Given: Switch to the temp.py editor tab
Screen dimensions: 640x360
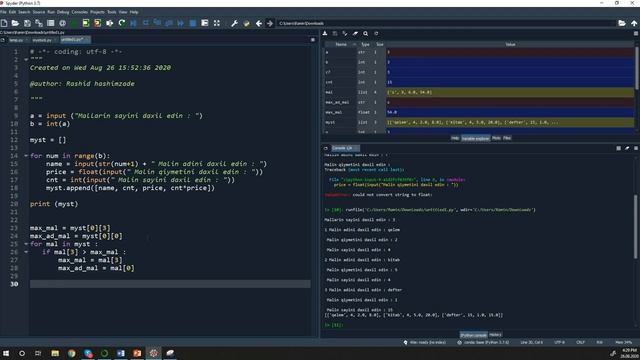Looking at the screenshot, I should coord(16,40).
